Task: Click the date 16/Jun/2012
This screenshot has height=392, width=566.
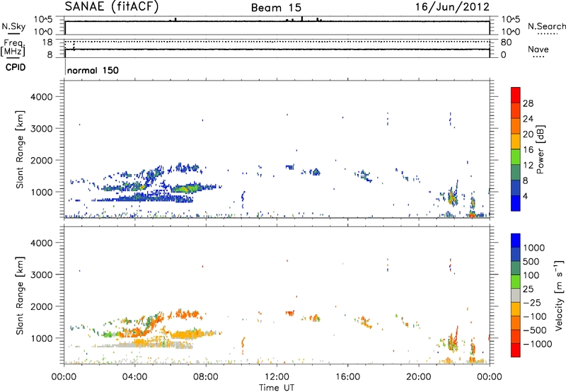Action: (x=452, y=7)
